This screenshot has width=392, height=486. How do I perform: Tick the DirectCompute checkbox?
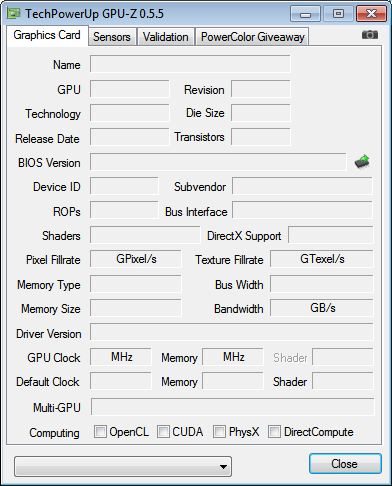[274, 432]
